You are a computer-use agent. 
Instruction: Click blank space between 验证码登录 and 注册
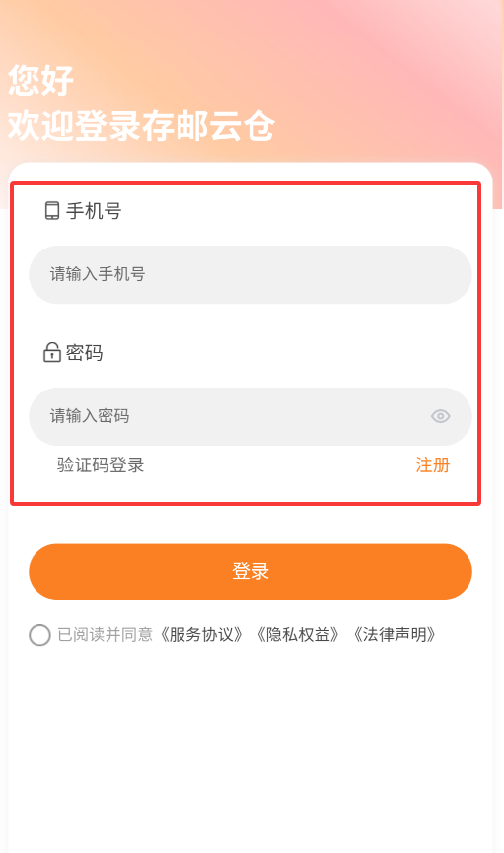point(280,465)
